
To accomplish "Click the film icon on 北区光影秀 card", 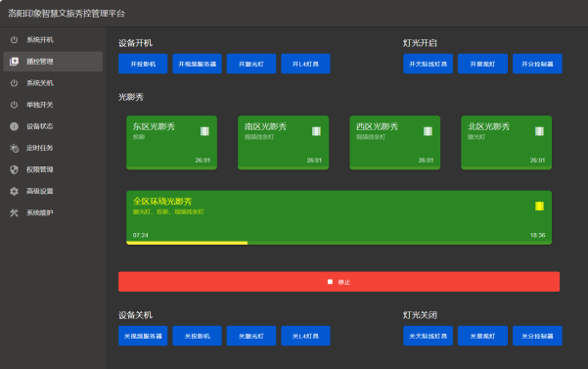I will point(539,131).
